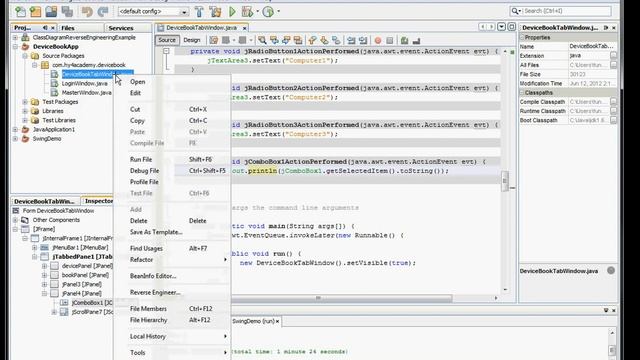Open the Local History submenu
This screenshot has height=360, width=640.
click(x=172, y=336)
